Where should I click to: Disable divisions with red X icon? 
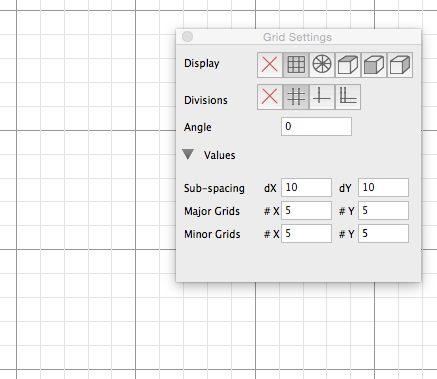click(270, 97)
